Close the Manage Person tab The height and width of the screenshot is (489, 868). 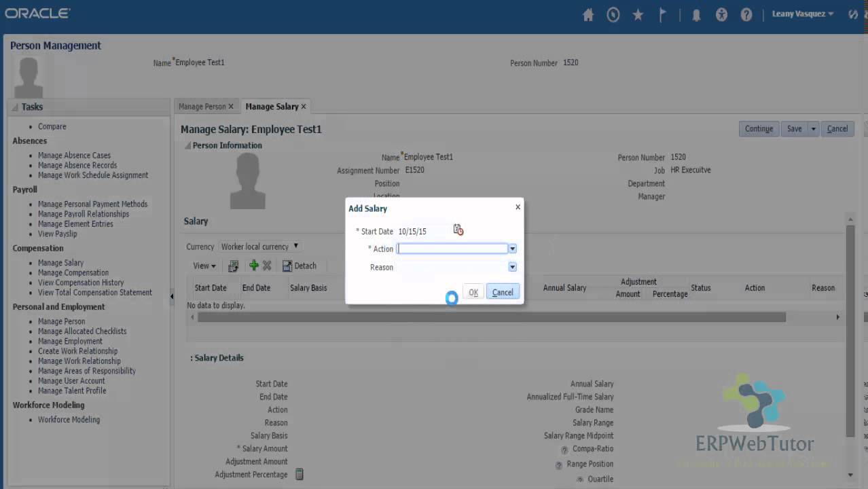[x=231, y=107]
